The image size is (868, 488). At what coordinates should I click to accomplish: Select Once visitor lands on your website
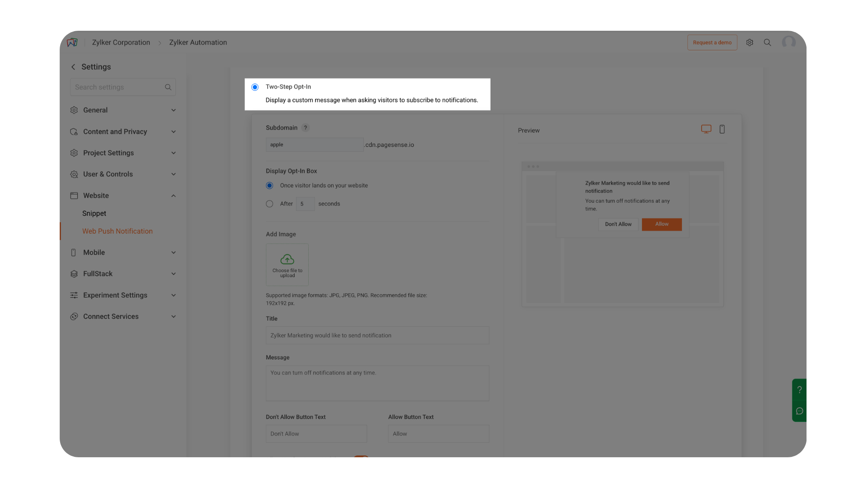(x=269, y=186)
